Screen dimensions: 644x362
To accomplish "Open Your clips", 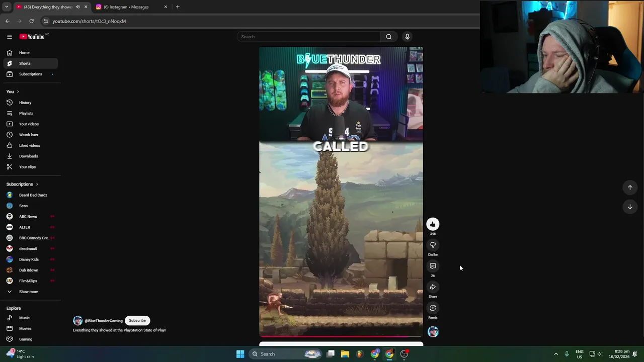I will 30,167.
